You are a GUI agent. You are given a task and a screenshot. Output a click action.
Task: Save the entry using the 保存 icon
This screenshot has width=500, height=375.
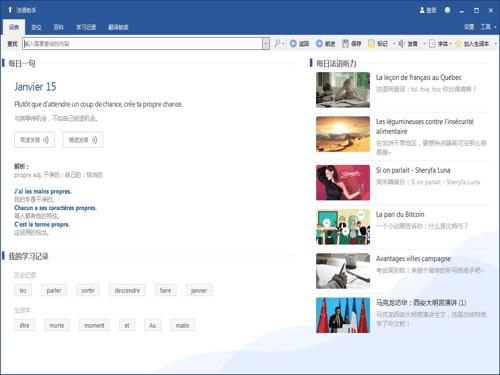[345, 44]
